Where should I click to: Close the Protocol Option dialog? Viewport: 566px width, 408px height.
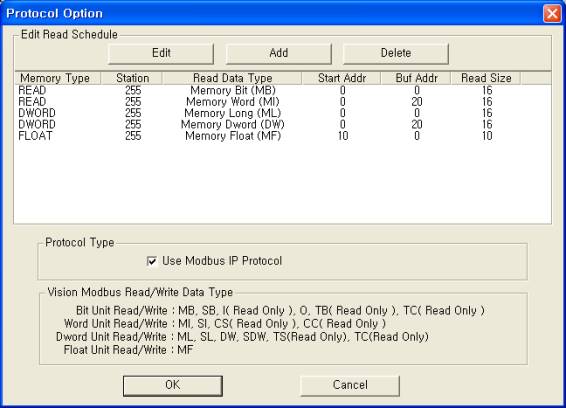click(552, 14)
